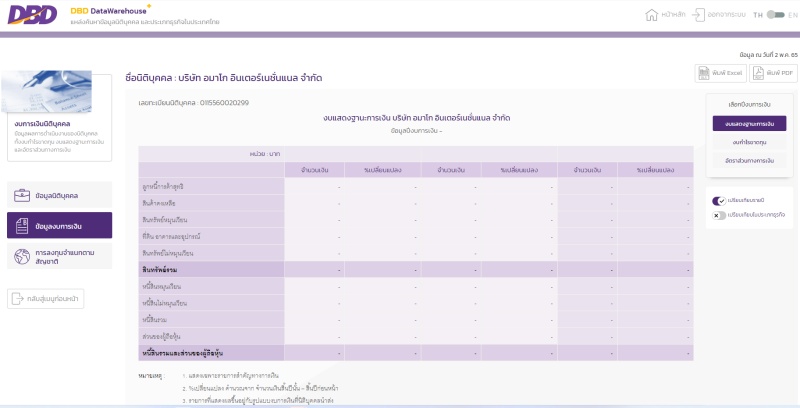The width and height of the screenshot is (800, 408).
Task: Toggle the เปรียบเทียบรายปี switch off
Action: (x=718, y=201)
